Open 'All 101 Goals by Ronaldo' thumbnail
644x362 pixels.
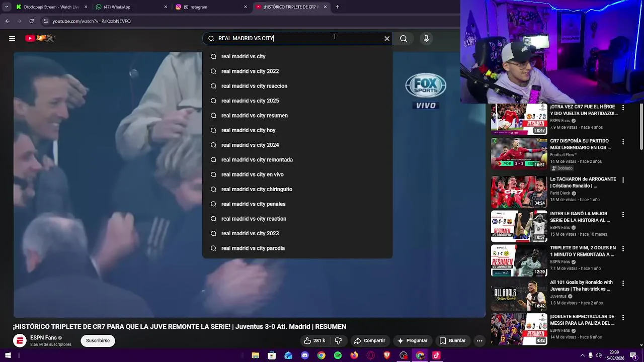pyautogui.click(x=519, y=295)
